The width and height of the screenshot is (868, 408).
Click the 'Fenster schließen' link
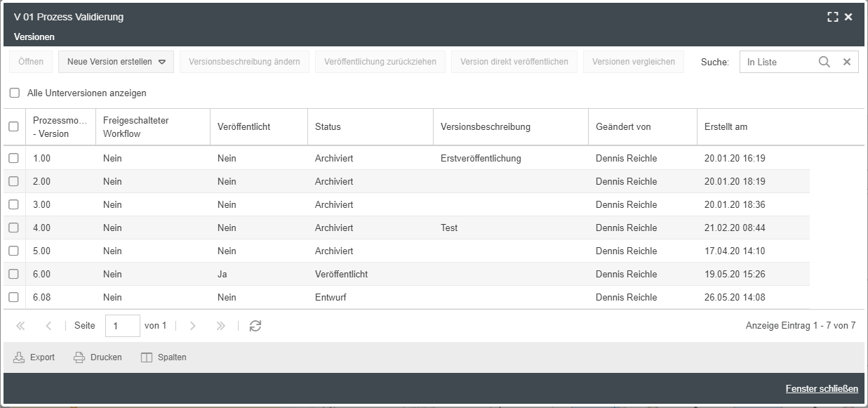pos(821,388)
